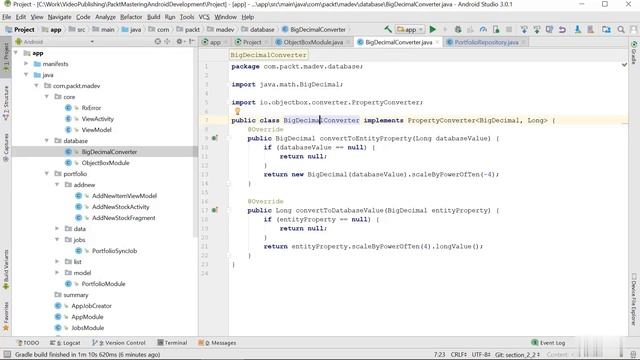
Task: Open the TODO tool window
Action: [28, 343]
